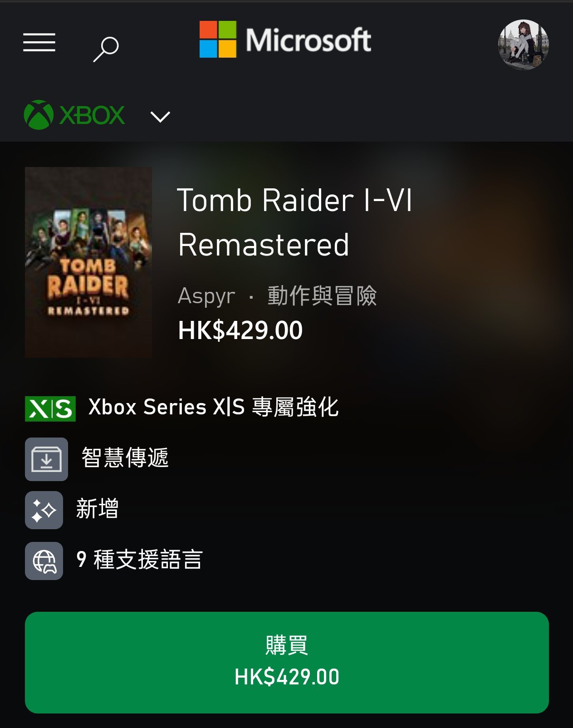Viewport: 573px width, 728px height.
Task: Click the XBOX wordmark text
Action: (92, 115)
